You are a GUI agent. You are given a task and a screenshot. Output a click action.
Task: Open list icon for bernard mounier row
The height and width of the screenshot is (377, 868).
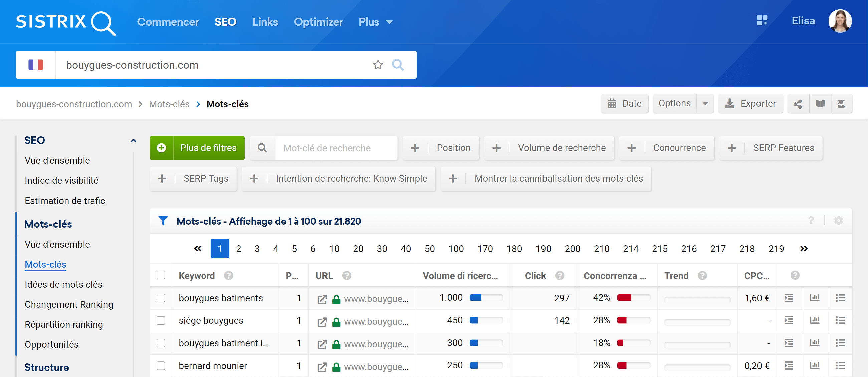point(840,366)
